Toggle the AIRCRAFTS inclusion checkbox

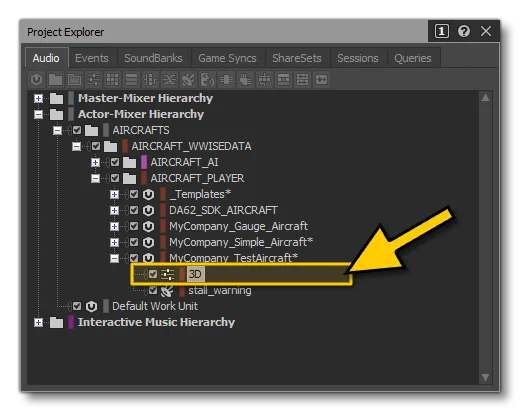tap(77, 130)
